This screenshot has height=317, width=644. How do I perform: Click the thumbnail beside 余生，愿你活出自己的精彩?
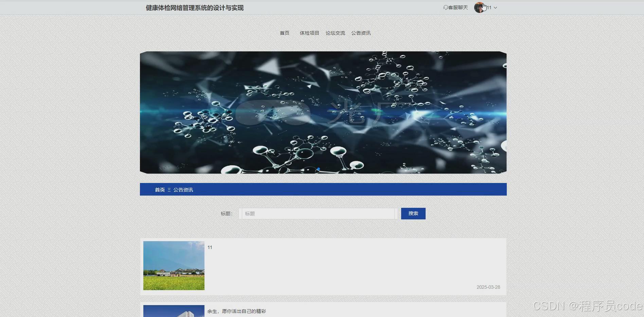coord(174,311)
